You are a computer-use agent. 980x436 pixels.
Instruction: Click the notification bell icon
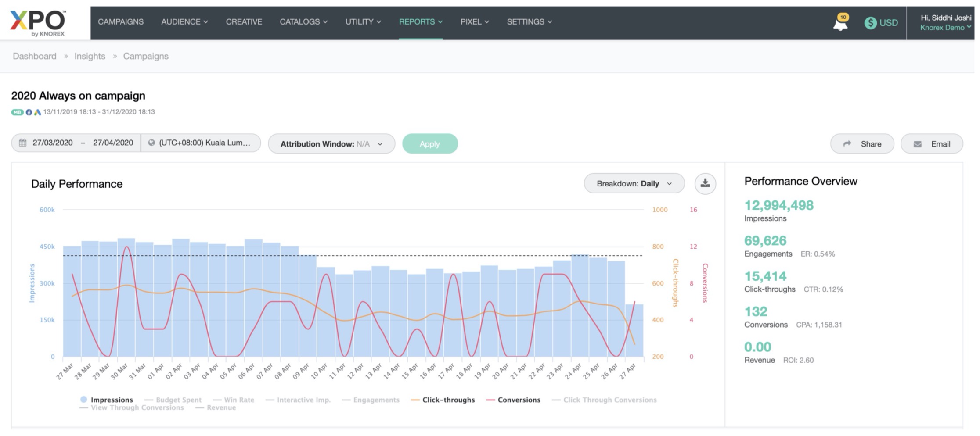point(840,23)
